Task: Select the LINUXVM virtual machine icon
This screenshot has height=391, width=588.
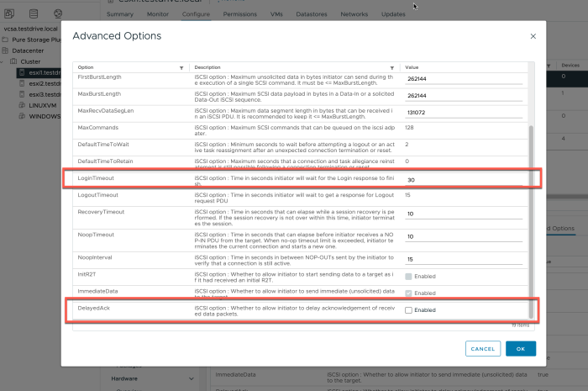Action: coord(23,105)
